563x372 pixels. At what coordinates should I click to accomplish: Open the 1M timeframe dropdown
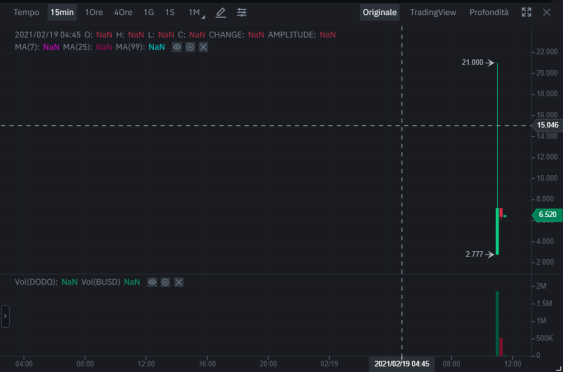coord(196,13)
